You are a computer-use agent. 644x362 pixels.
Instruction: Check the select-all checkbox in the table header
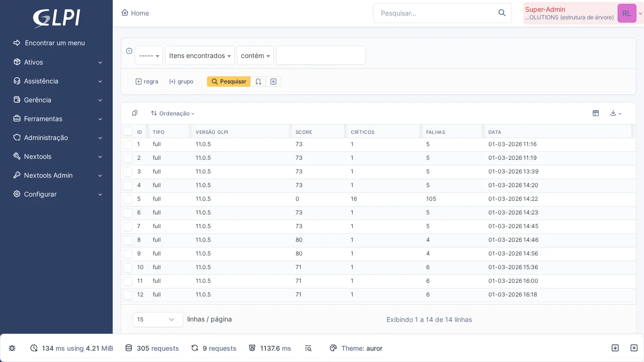click(128, 131)
